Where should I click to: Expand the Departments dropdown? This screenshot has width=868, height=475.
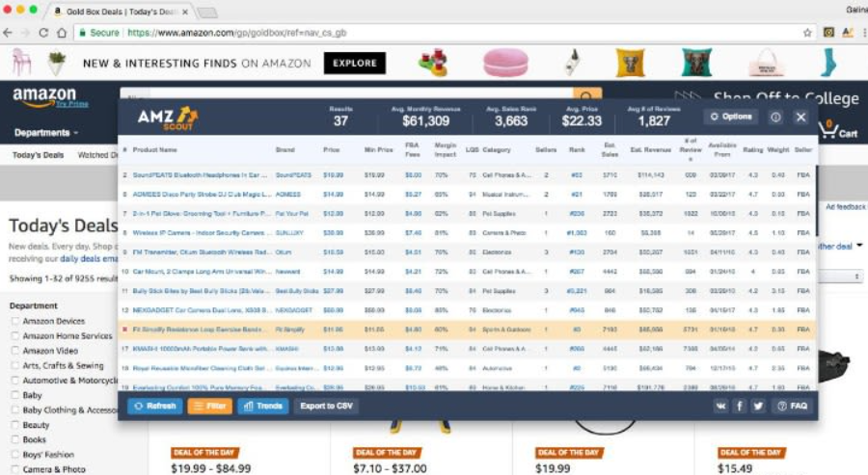(46, 133)
